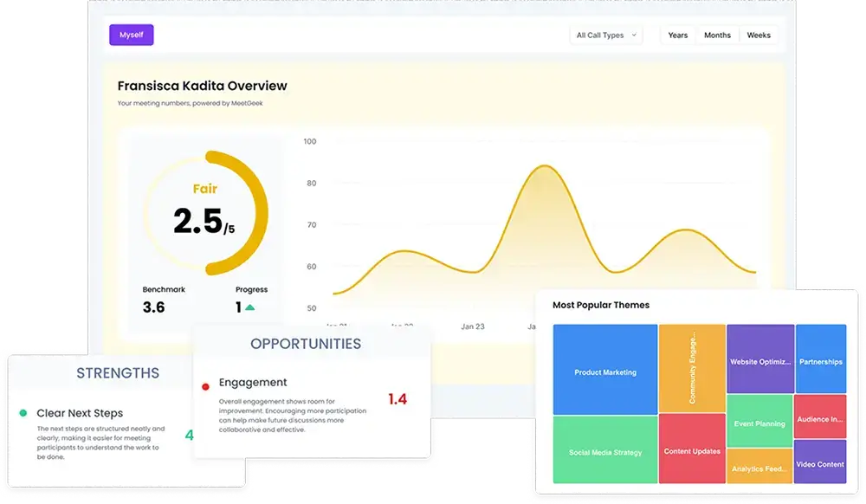Switch to the Weeks view
866x504 pixels.
click(759, 36)
